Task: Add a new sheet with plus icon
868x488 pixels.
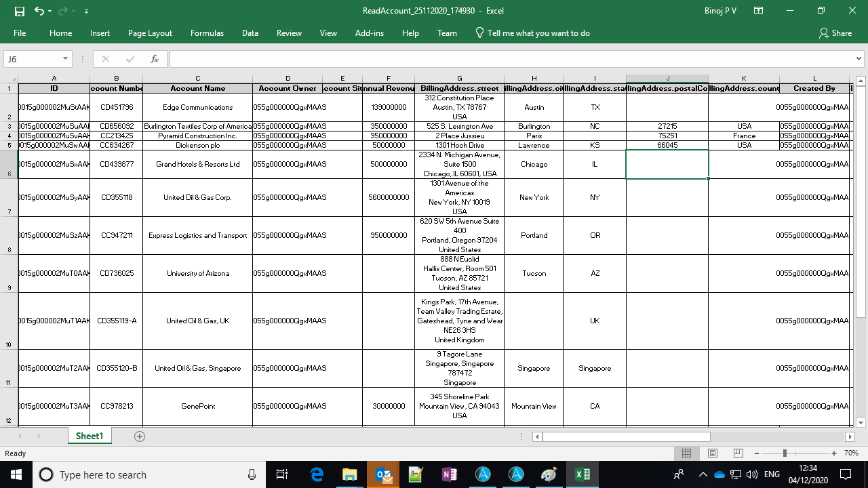Action: click(140, 436)
